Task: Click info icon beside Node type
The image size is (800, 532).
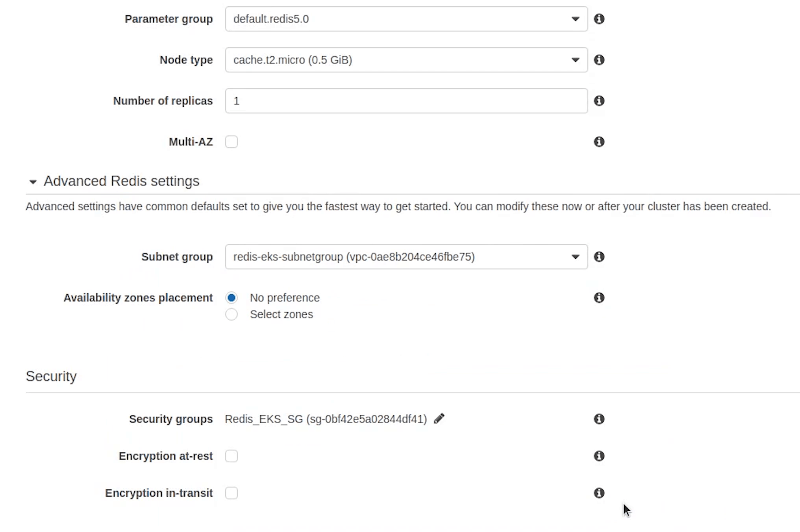Action: pos(599,60)
